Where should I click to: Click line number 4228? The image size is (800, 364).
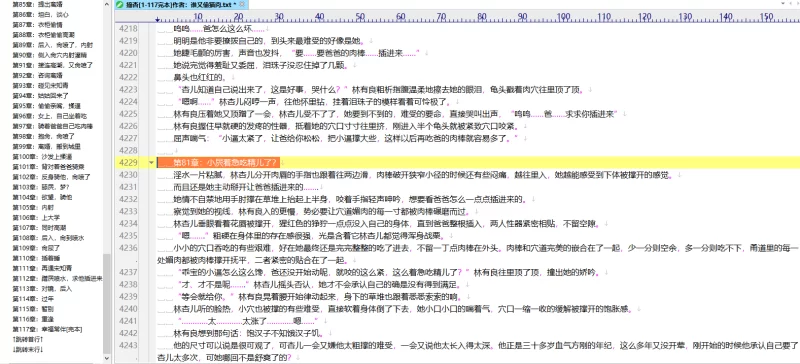(128, 151)
